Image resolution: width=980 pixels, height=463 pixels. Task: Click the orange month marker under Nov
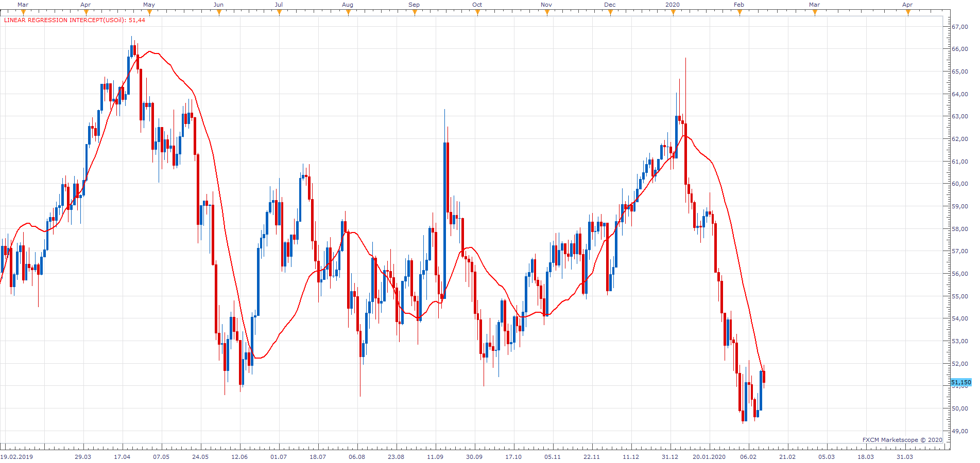547,12
